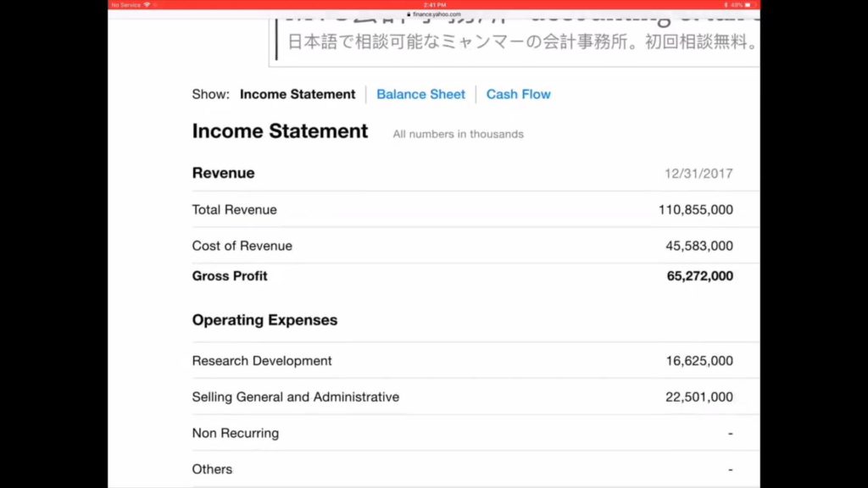This screenshot has height=488, width=868.
Task: Click the Revenue section header
Action: [x=223, y=173]
